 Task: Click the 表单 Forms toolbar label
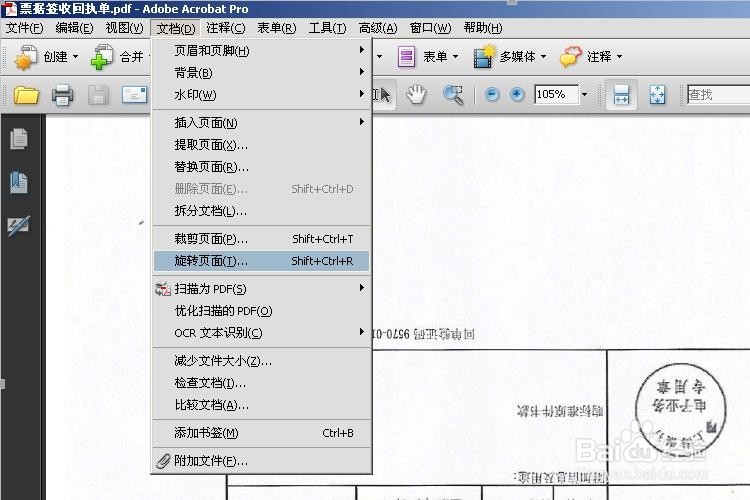pyautogui.click(x=435, y=57)
